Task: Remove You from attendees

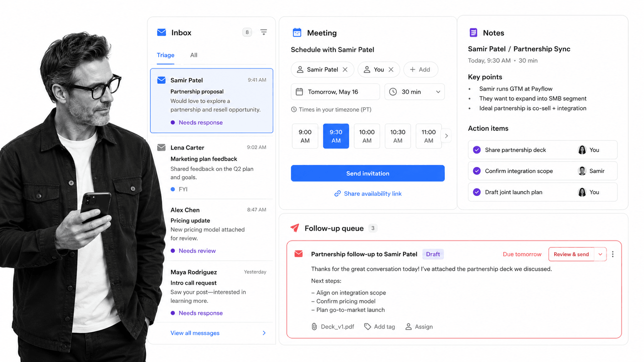Action: (x=391, y=70)
